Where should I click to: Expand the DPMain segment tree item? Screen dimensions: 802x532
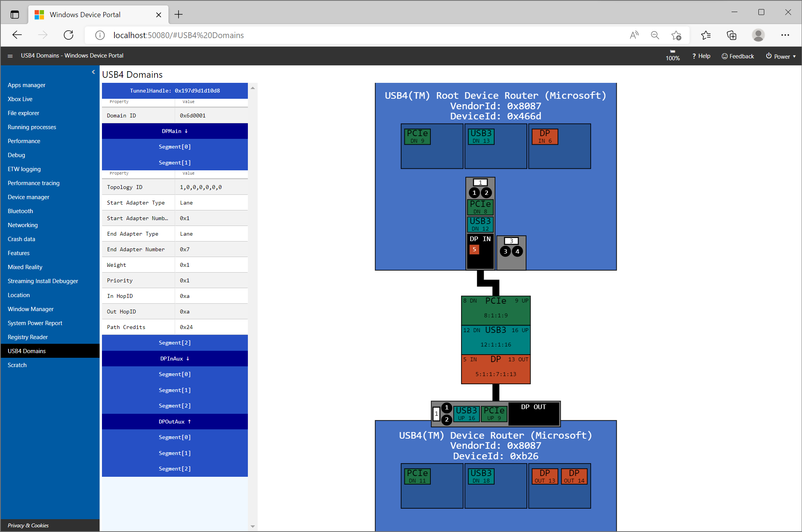[175, 131]
